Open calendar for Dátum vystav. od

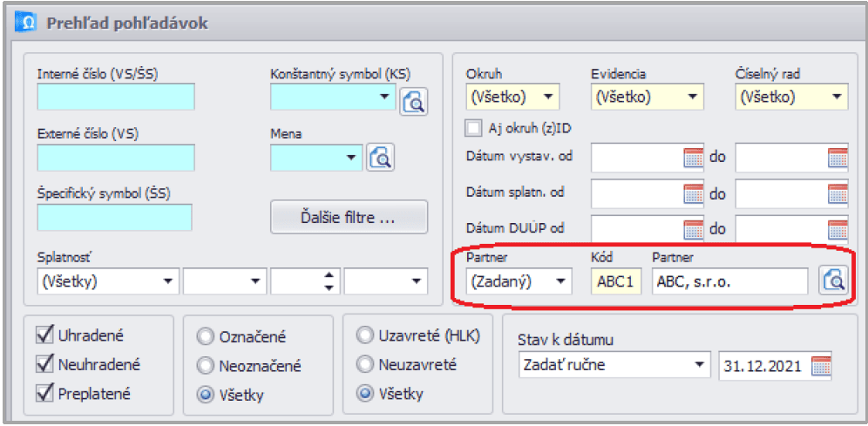tap(693, 158)
